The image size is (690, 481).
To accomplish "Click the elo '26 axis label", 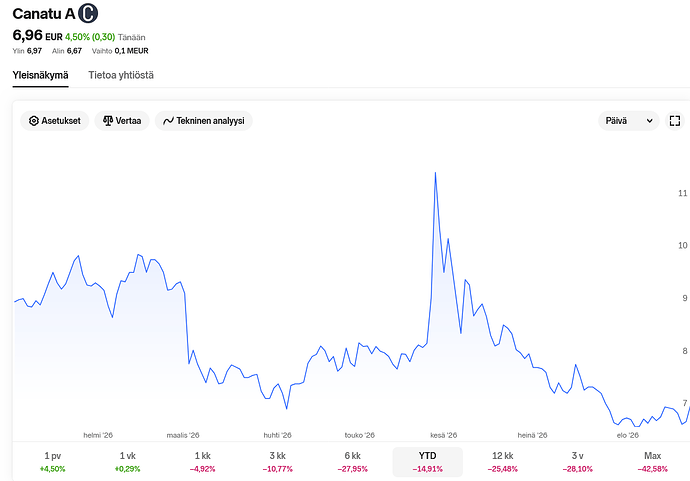I will point(628,435).
